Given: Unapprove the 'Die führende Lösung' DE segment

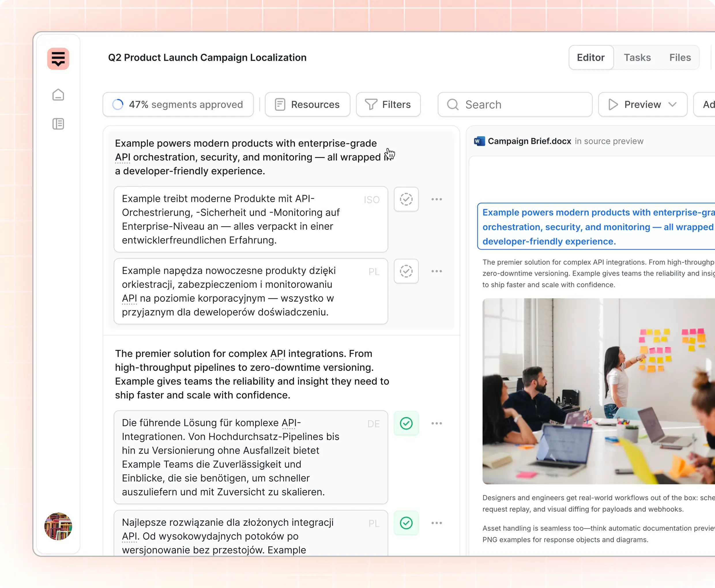Looking at the screenshot, I should [x=406, y=423].
